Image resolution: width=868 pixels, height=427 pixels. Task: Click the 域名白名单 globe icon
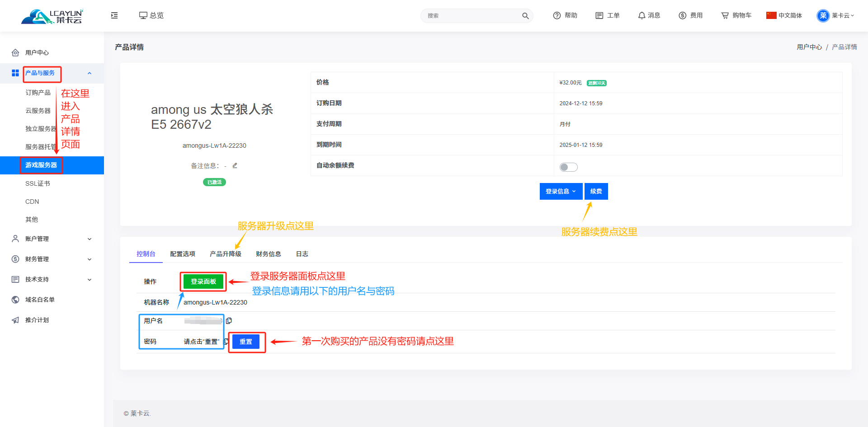tap(15, 300)
